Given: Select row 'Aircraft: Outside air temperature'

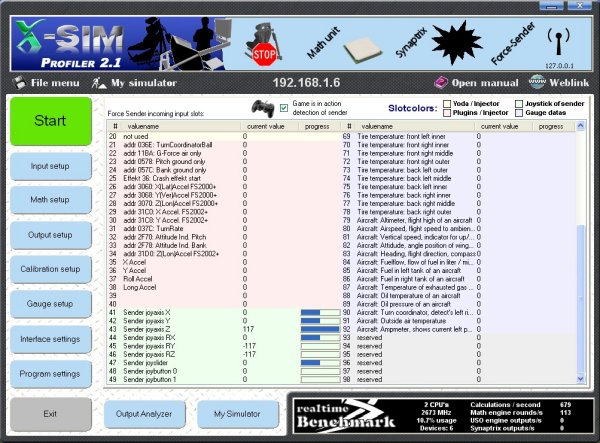Looking at the screenshot, I should pyautogui.click(x=458, y=321).
